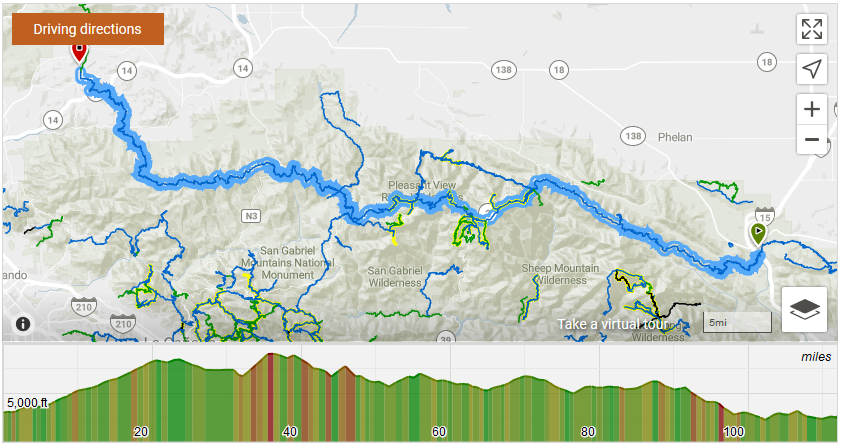Click mile 80 on the elevation profile
Screen dimensions: 842x447
coord(588,431)
